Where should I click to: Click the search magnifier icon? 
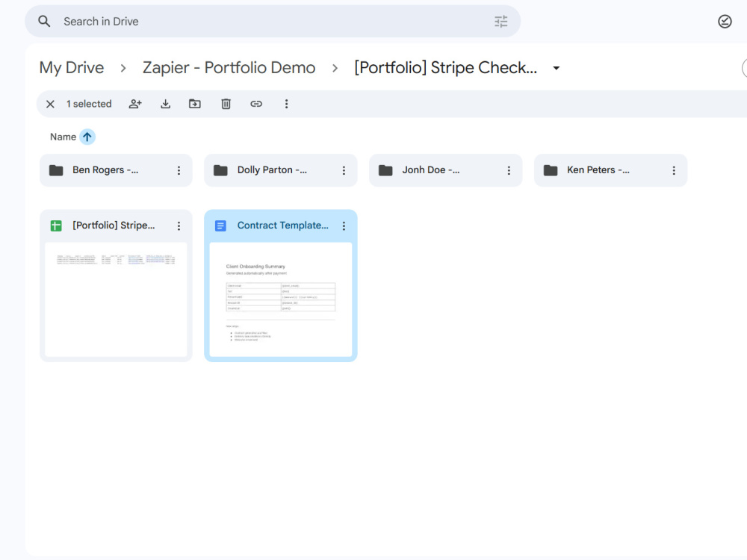pyautogui.click(x=44, y=22)
